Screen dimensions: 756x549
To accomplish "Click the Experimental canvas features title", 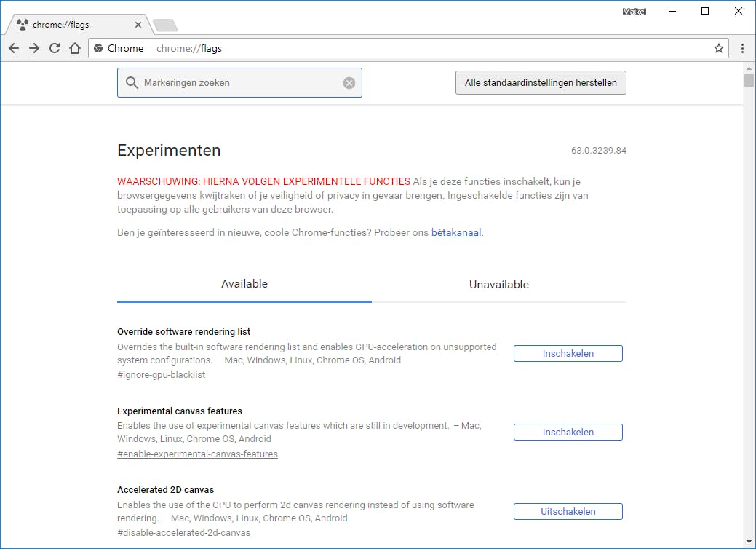I will [x=179, y=411].
